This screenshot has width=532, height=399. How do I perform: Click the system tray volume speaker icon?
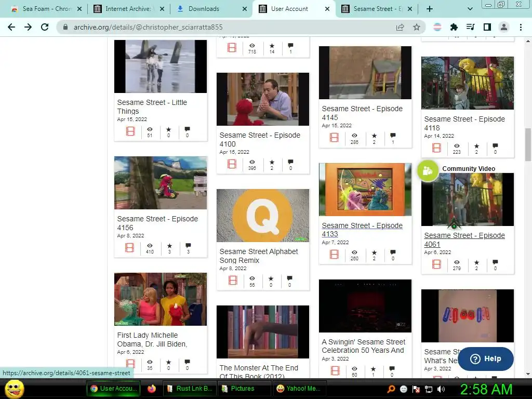[441, 389]
